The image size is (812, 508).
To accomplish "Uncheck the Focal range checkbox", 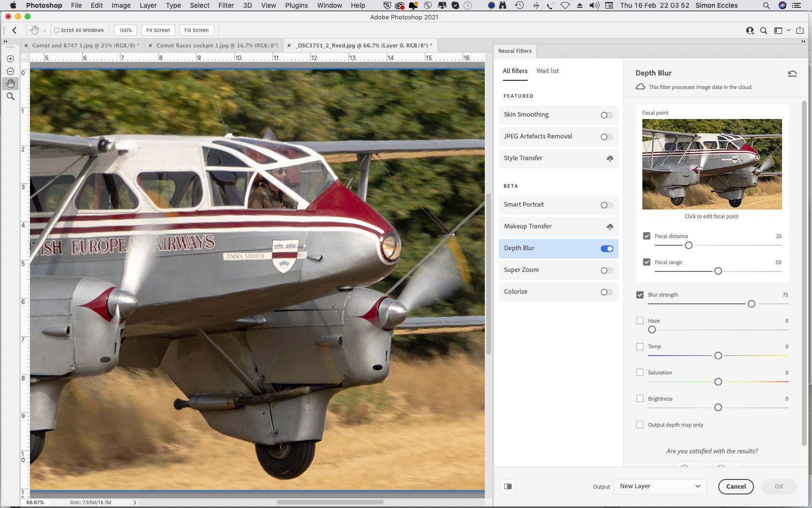I will 647,262.
